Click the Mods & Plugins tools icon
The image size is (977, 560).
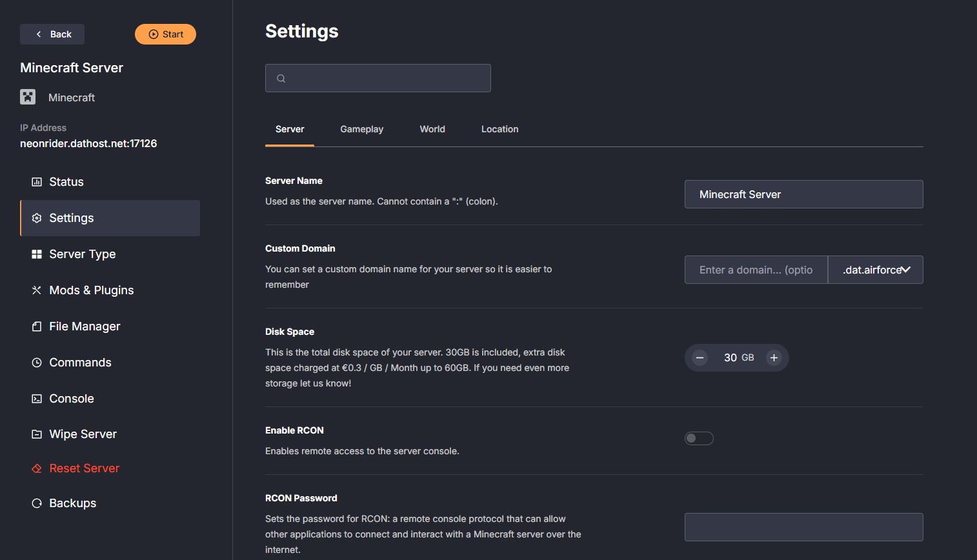pos(37,290)
